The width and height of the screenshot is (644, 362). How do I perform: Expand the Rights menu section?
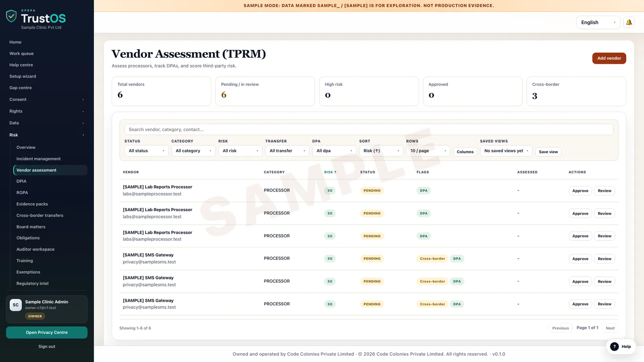point(47,111)
